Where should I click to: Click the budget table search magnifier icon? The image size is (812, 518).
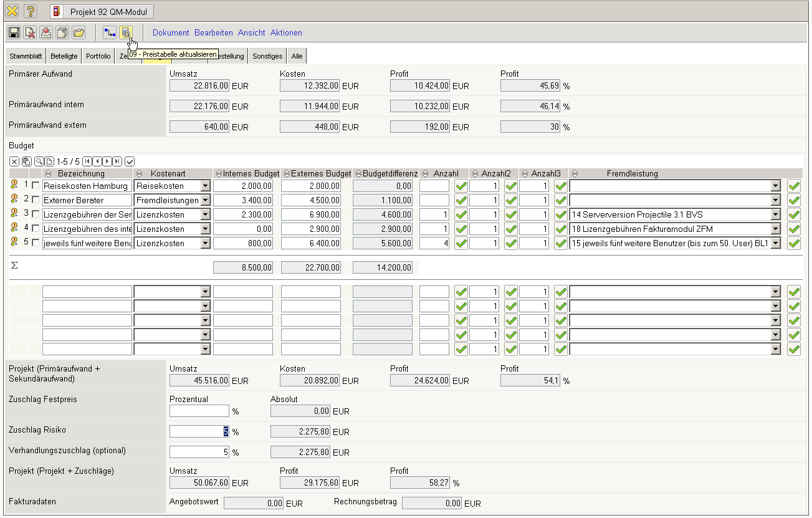pos(39,161)
